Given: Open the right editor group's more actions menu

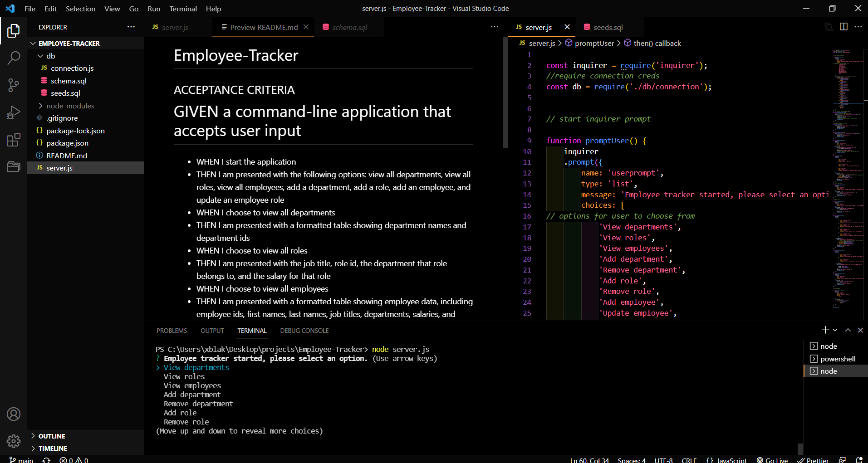Looking at the screenshot, I should click(858, 27).
